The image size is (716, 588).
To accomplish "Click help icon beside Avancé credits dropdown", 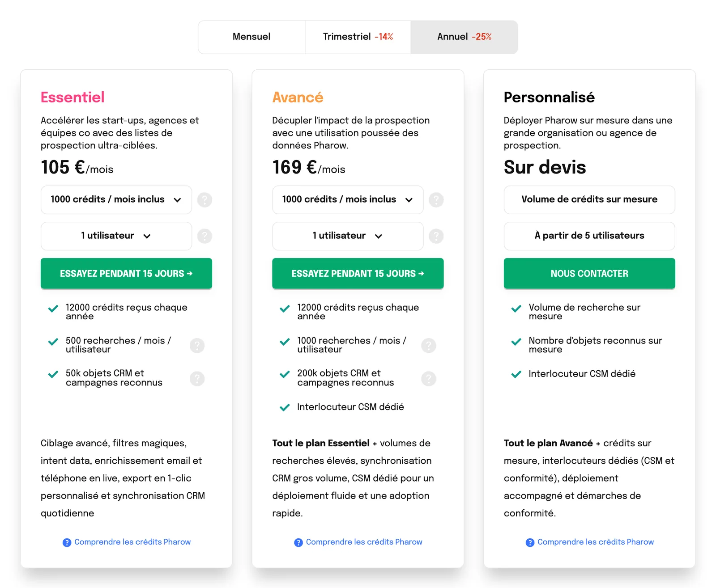I will [436, 200].
